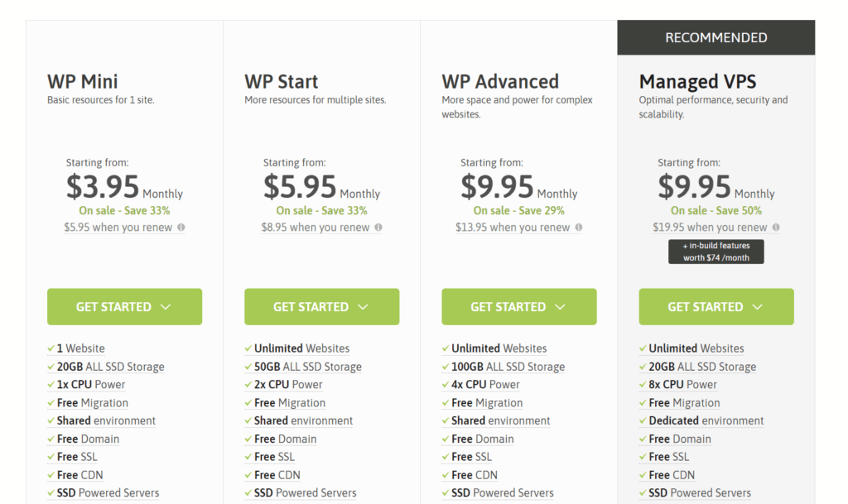848x504 pixels.
Task: Click info icon beside $13.95 renewal price
Action: [x=578, y=228]
